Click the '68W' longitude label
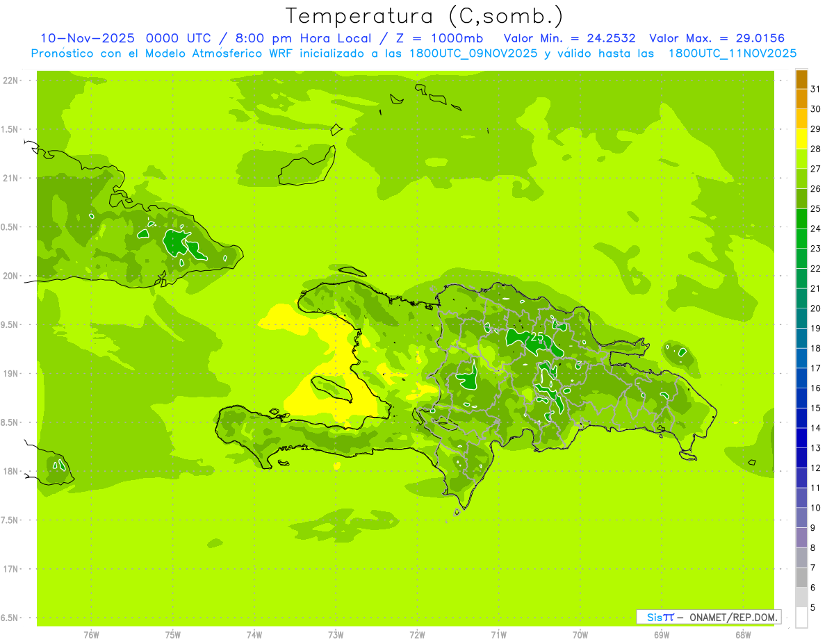 click(x=742, y=635)
